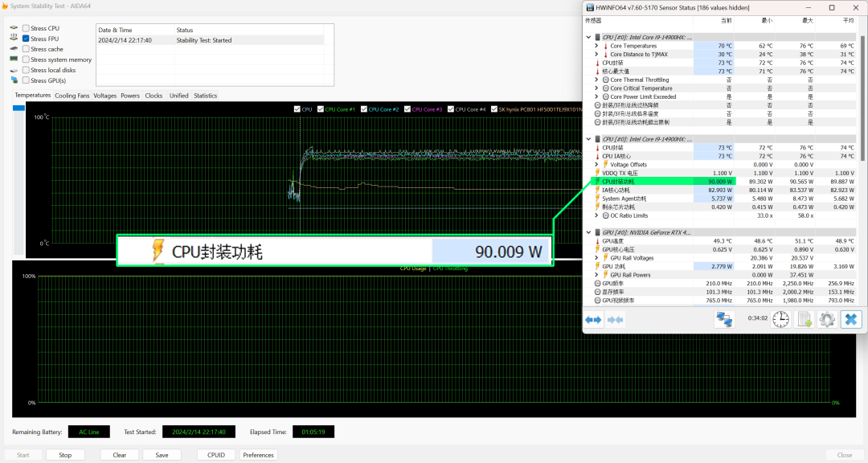Uncheck the Stress FPU option
This screenshot has width=868, height=463.
pos(26,39)
